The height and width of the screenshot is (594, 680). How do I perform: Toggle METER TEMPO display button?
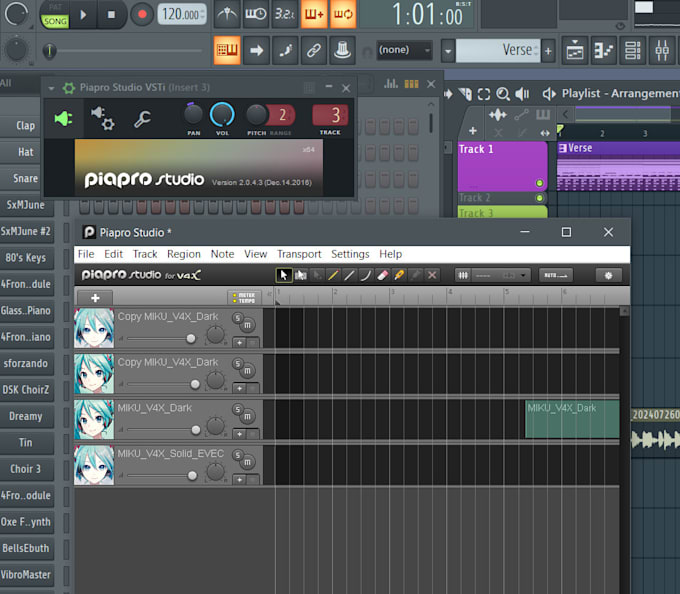[x=244, y=298]
